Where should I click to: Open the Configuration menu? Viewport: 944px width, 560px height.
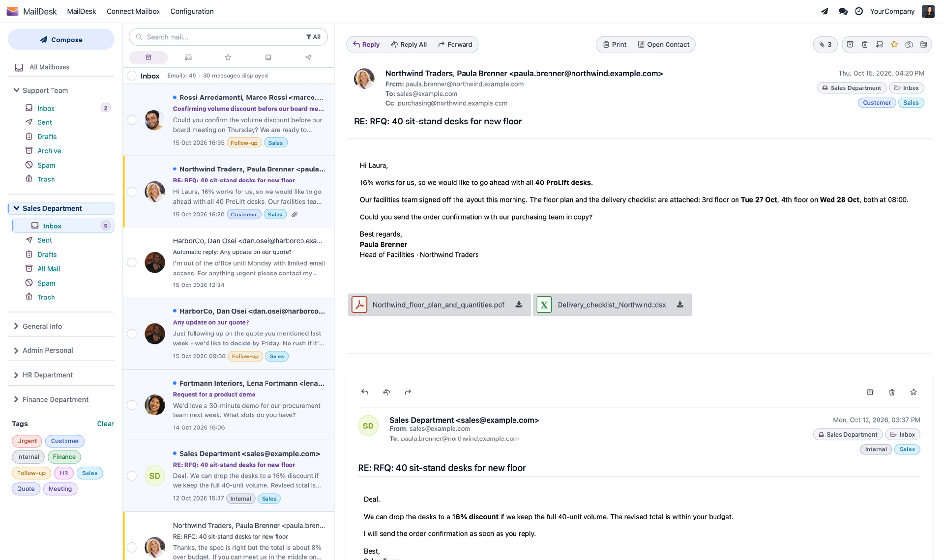[x=192, y=11]
